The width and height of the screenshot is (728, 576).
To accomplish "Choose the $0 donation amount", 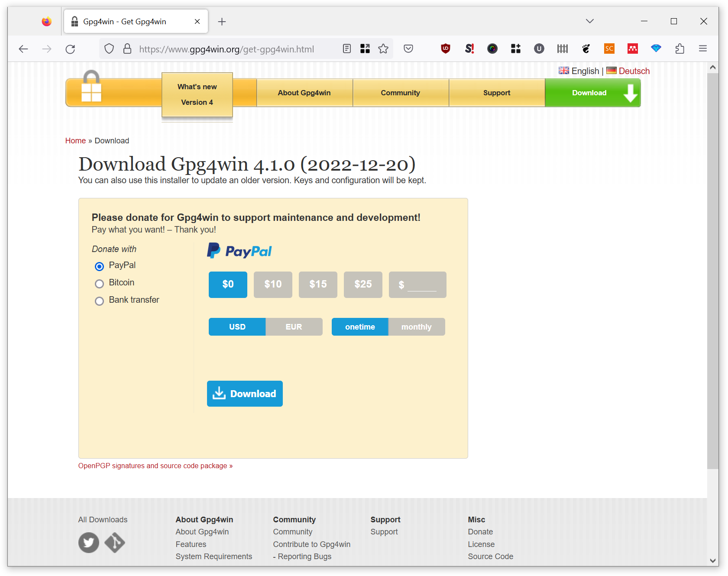I will tap(228, 285).
